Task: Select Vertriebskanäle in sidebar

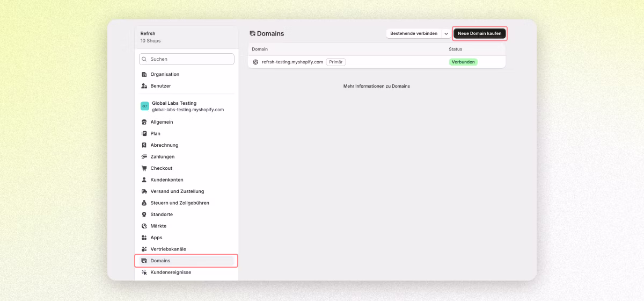Action: pos(186,249)
